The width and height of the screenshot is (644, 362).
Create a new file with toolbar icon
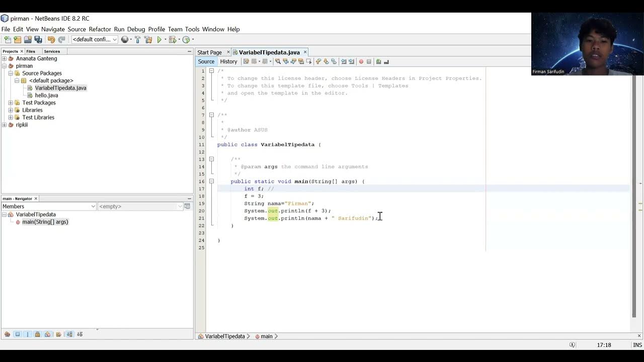pyautogui.click(x=8, y=40)
